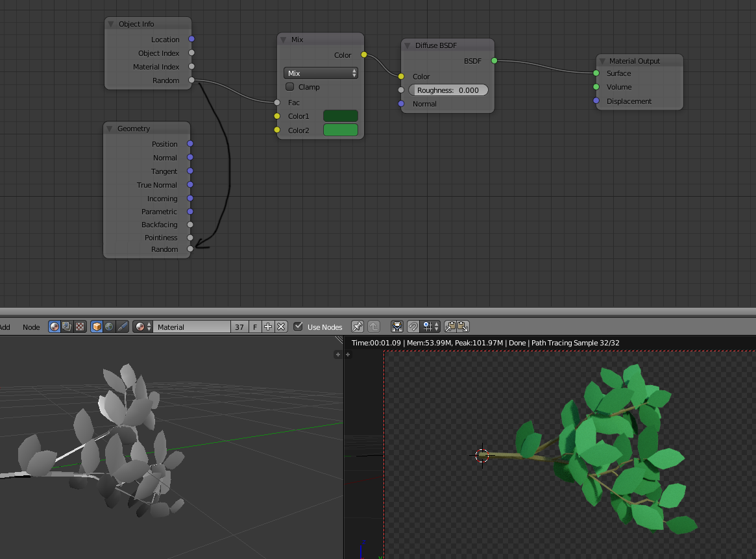Viewport: 756px width, 559px height.
Task: Click Geometry node Parametric output socket
Action: click(x=190, y=211)
